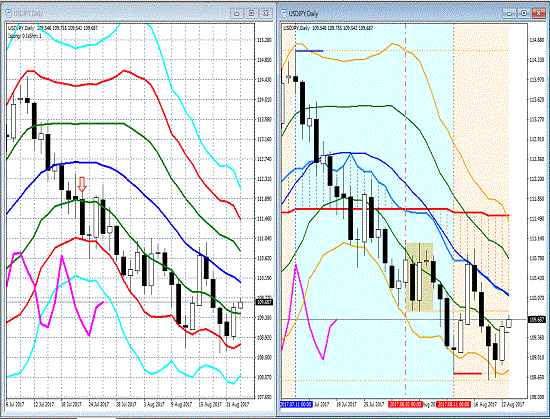The width and height of the screenshot is (550, 419).
Task: Select the blue 2017.07.11 date label
Action: (296, 404)
